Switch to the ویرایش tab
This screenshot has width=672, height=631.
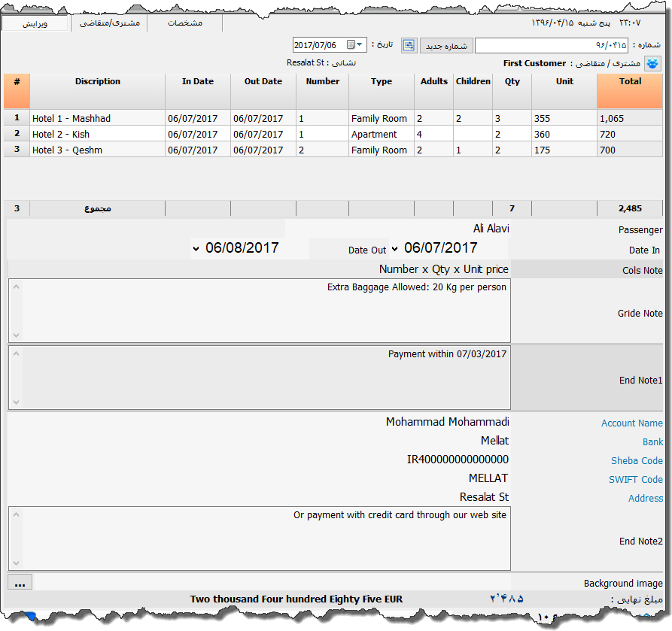(35, 23)
